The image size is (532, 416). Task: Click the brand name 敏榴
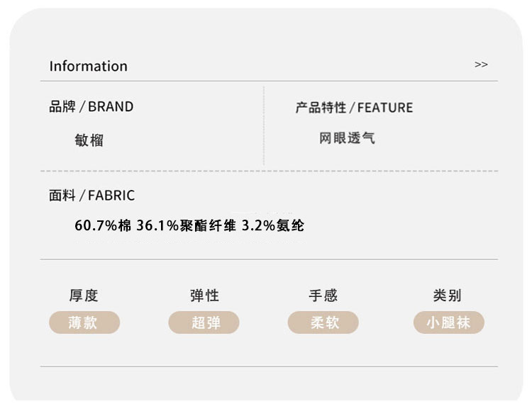89,140
